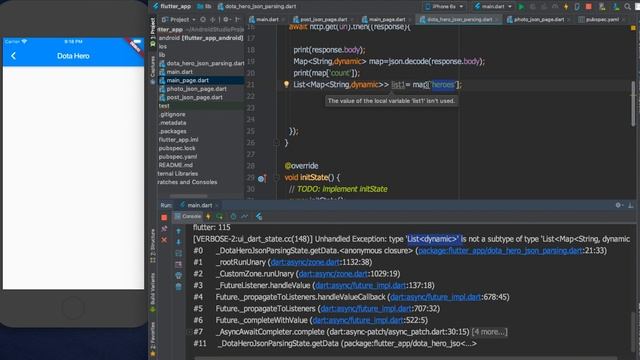Click the editor vertical scrollbar
The width and height of the screenshot is (640, 360).
pyautogui.click(x=633, y=103)
